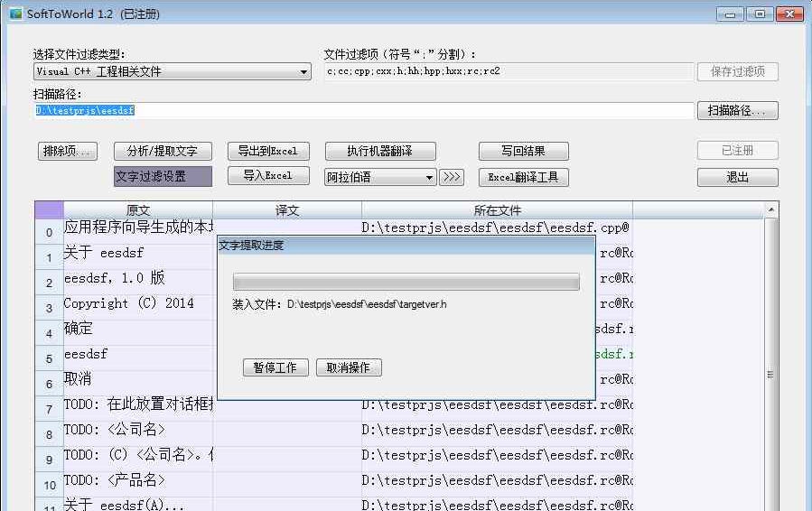
Task: Click the table's purple select-all corner cell
Action: [x=49, y=210]
